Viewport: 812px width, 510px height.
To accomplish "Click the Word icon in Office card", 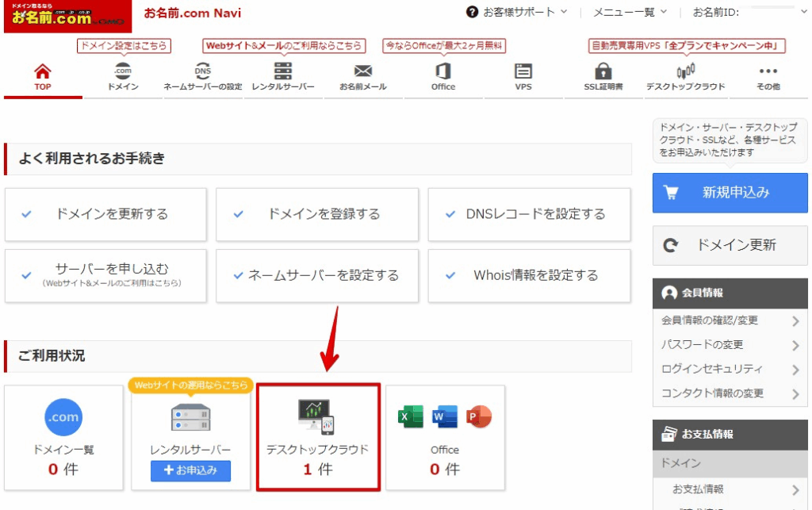I will click(445, 416).
